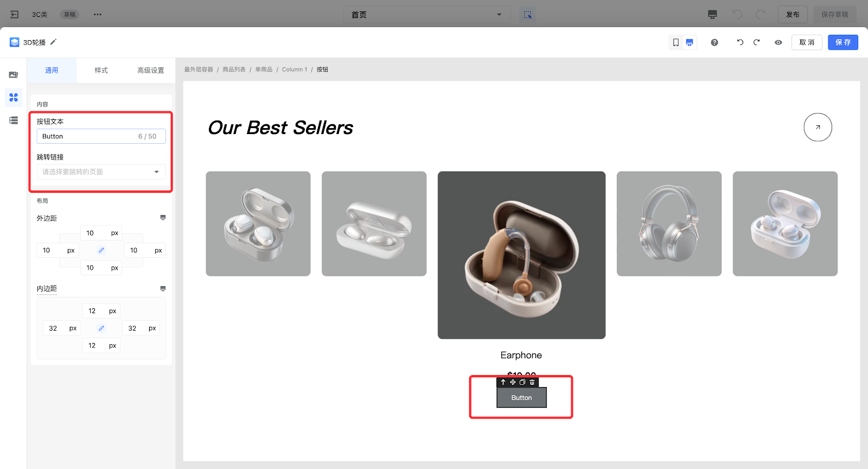This screenshot has height=469, width=868.
Task: Click the pencil icon next to 3D轮播
Action: pyautogui.click(x=53, y=42)
